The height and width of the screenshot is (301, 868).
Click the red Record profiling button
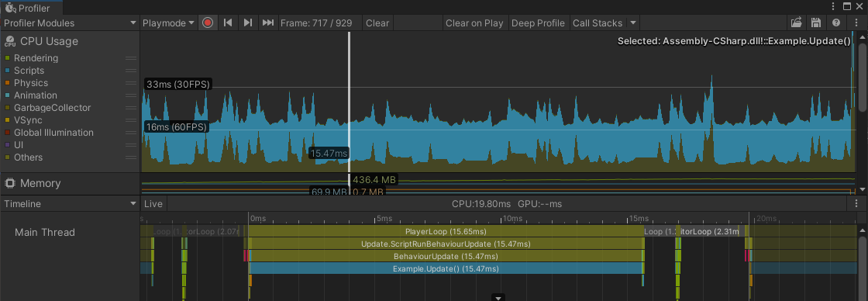pyautogui.click(x=208, y=22)
